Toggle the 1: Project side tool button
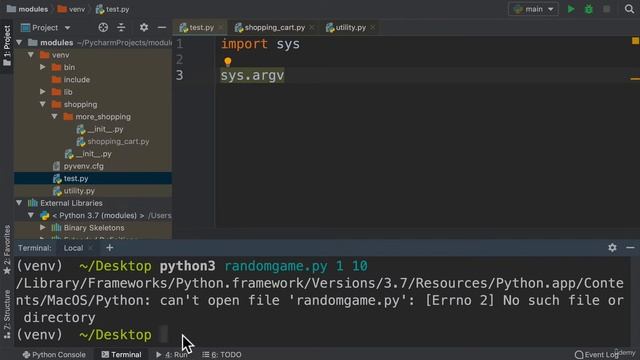 click(x=7, y=46)
